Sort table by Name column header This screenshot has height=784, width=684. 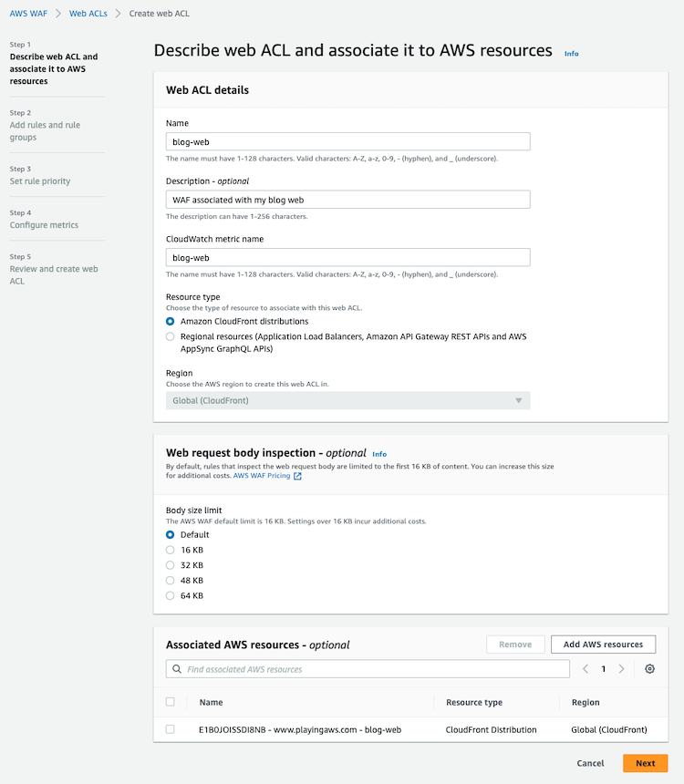(212, 702)
